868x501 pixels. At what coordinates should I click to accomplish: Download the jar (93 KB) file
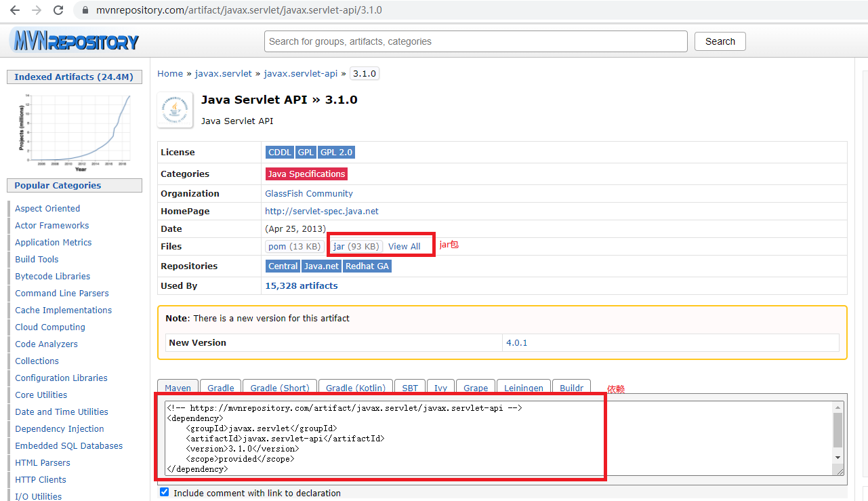356,246
